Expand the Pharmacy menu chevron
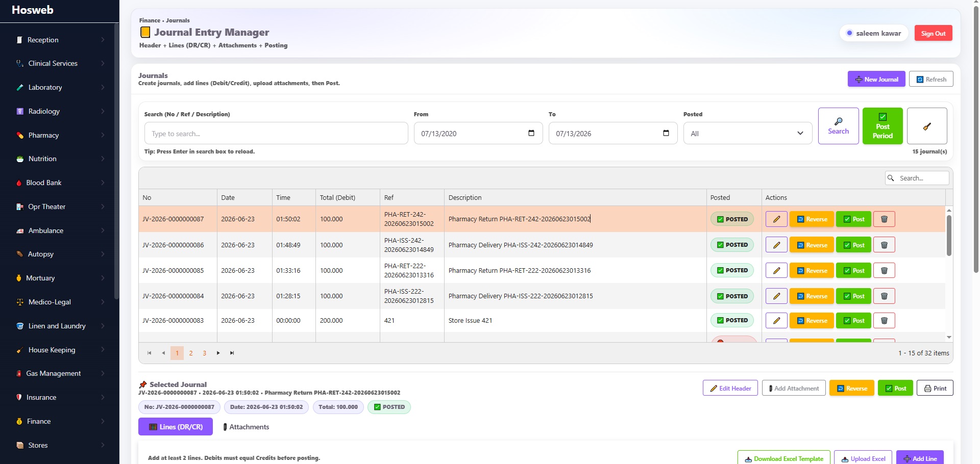The image size is (980, 464). click(x=103, y=135)
